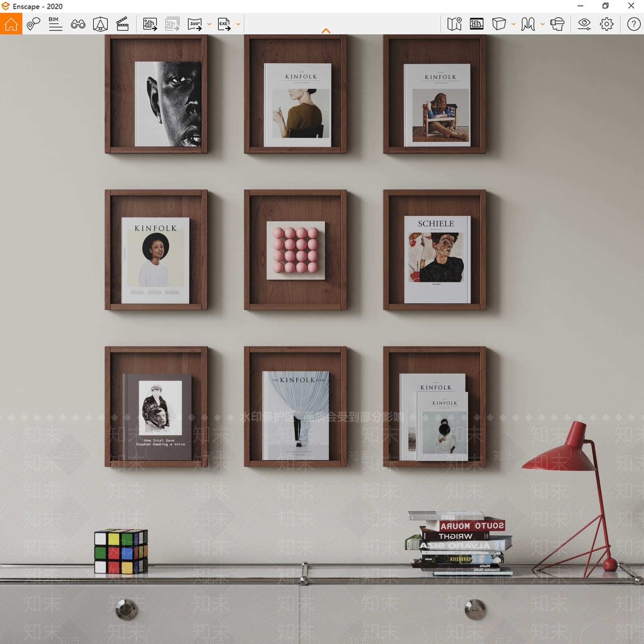Click the Enscape logo in title bar
The image size is (644, 644).
pos(6,6)
